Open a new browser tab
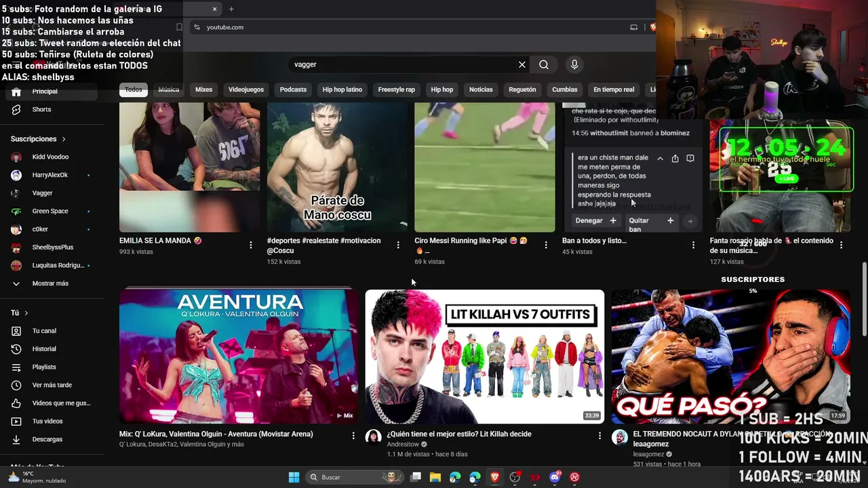Screen dimensions: 868x488 point(231,9)
